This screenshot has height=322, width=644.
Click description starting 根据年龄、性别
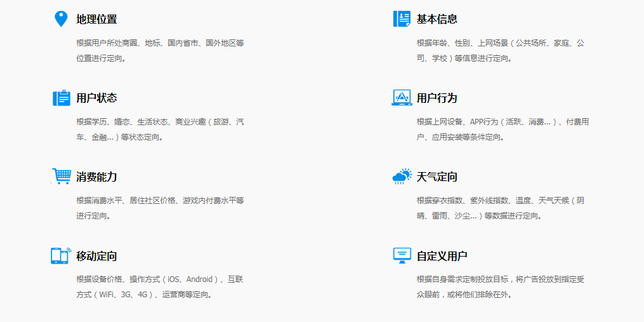point(501,51)
